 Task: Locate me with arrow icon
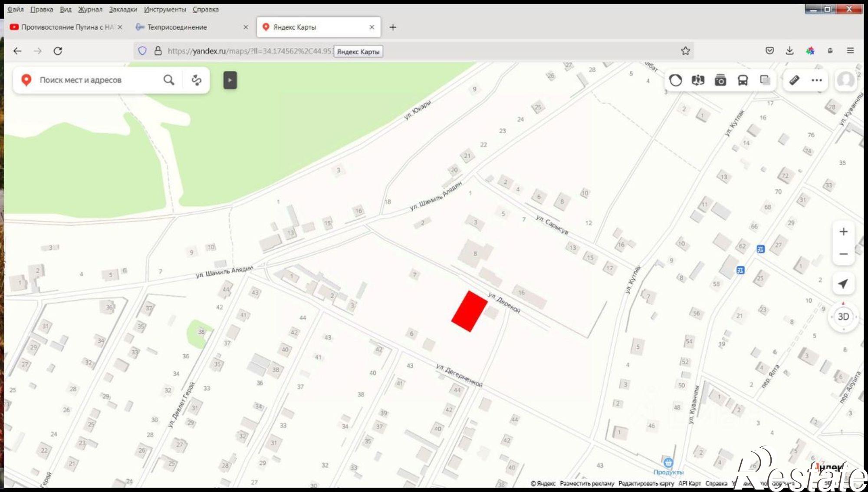(x=843, y=284)
